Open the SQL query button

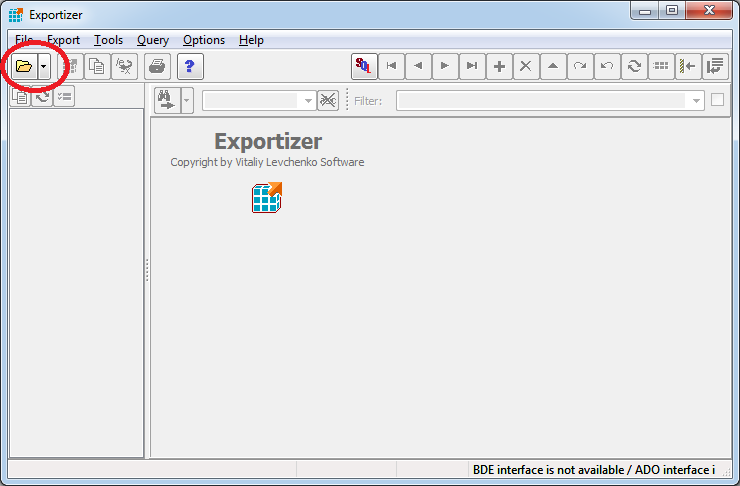[x=364, y=67]
